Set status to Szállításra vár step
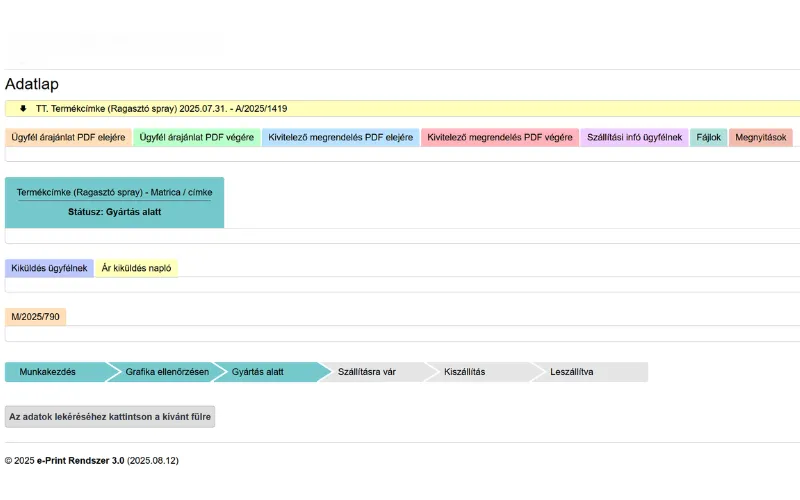The width and height of the screenshot is (800, 500). (377, 372)
